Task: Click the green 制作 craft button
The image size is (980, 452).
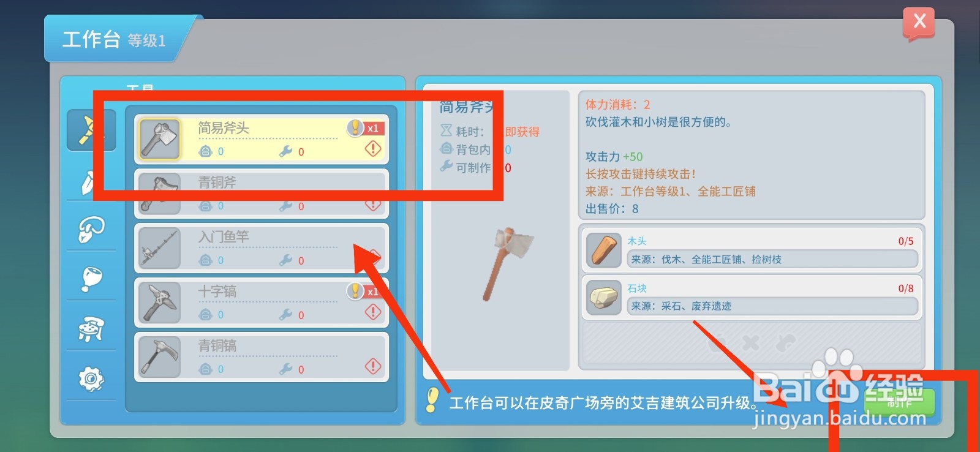Action: click(x=899, y=402)
